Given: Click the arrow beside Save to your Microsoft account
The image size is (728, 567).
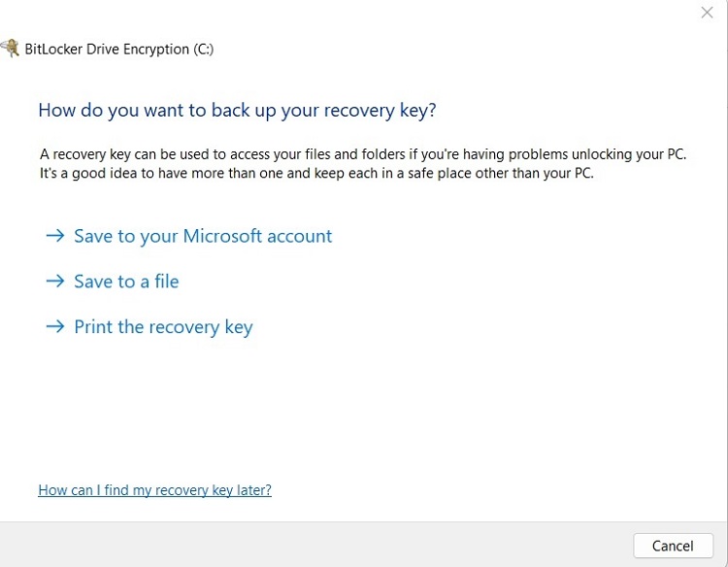Looking at the screenshot, I should click(55, 236).
